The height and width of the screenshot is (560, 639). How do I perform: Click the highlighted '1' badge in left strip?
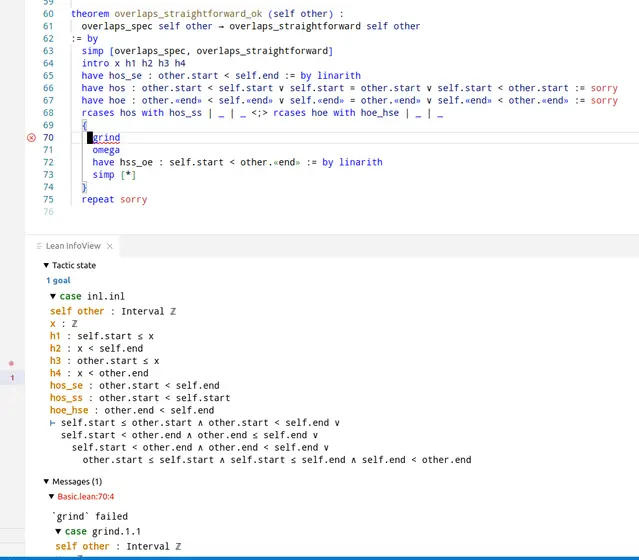point(12,378)
